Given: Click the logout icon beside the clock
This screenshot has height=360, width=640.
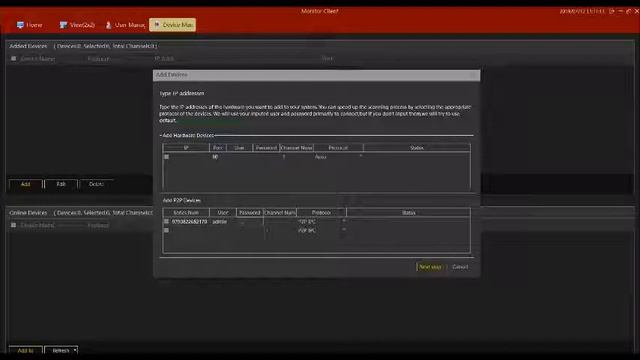Looking at the screenshot, I should (611, 11).
